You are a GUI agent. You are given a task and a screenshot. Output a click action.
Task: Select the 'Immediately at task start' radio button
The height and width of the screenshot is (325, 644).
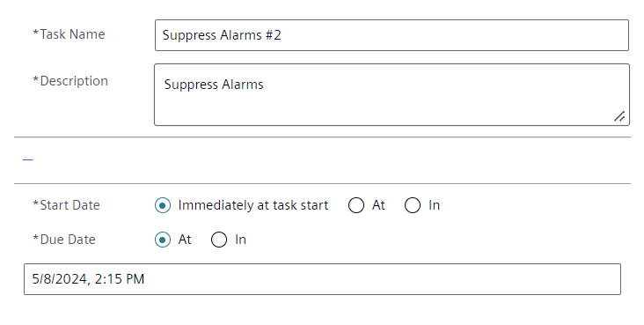(163, 205)
